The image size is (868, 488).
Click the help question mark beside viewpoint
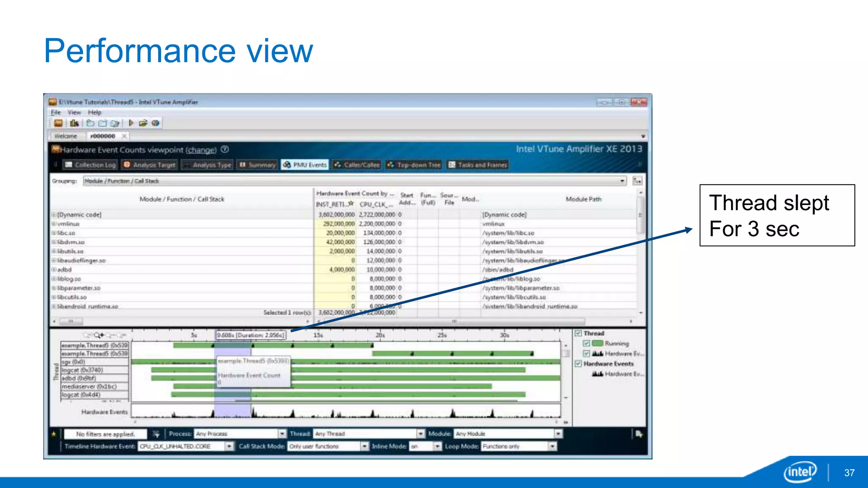225,150
